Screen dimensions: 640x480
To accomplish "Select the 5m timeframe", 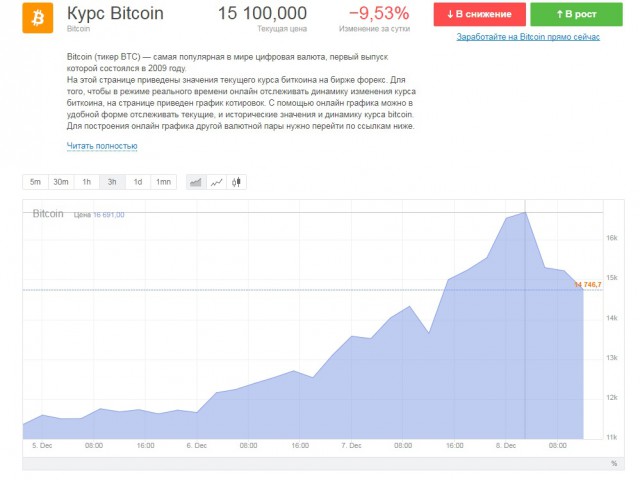I will (35, 182).
